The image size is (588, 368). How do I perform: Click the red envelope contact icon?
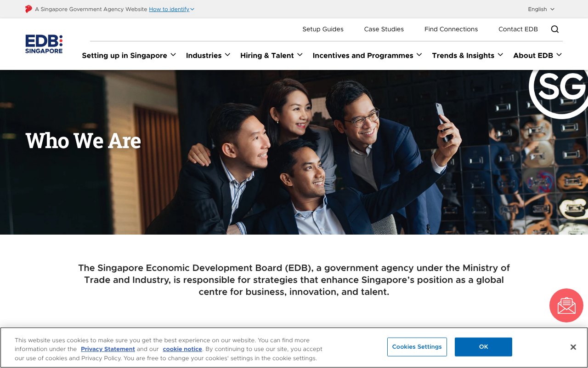pos(566,305)
